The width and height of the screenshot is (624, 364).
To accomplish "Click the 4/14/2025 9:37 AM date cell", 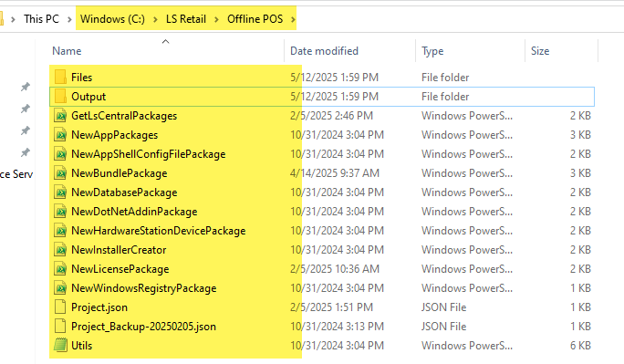I will 335,173.
